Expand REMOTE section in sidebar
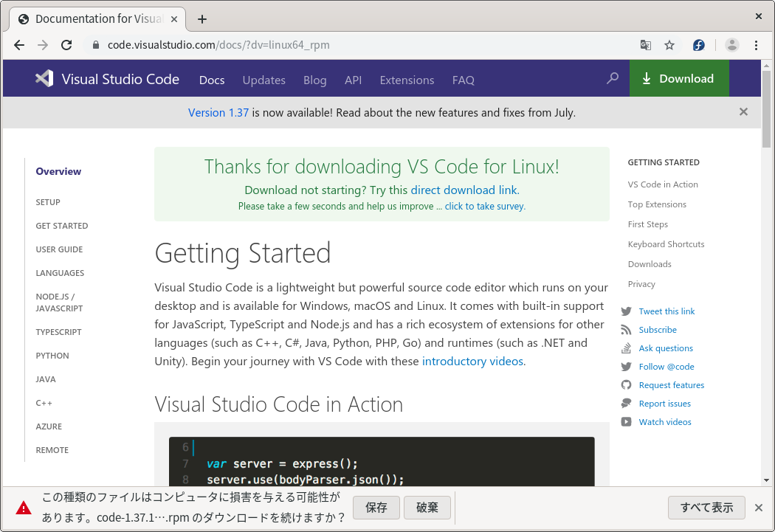The image size is (775, 532). (52, 450)
